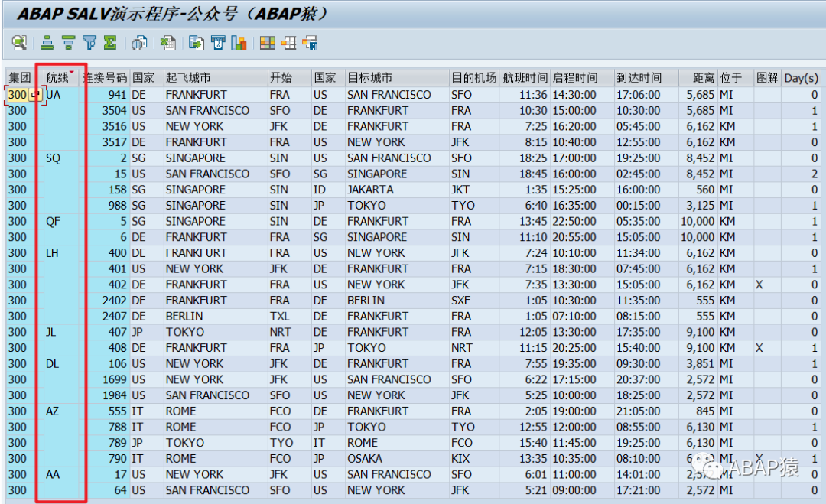Click the distance value 3,851

pos(700,363)
